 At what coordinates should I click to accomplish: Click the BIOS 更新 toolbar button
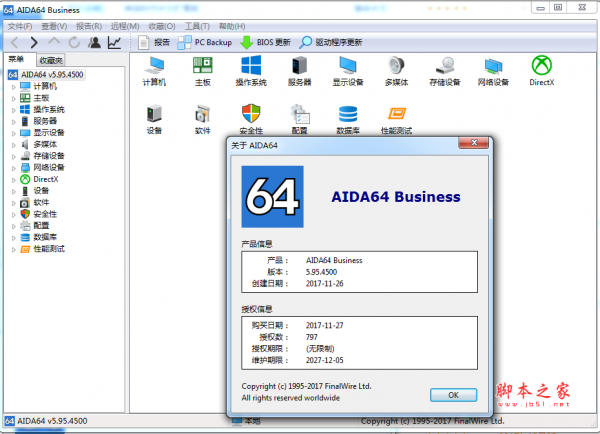click(265, 42)
